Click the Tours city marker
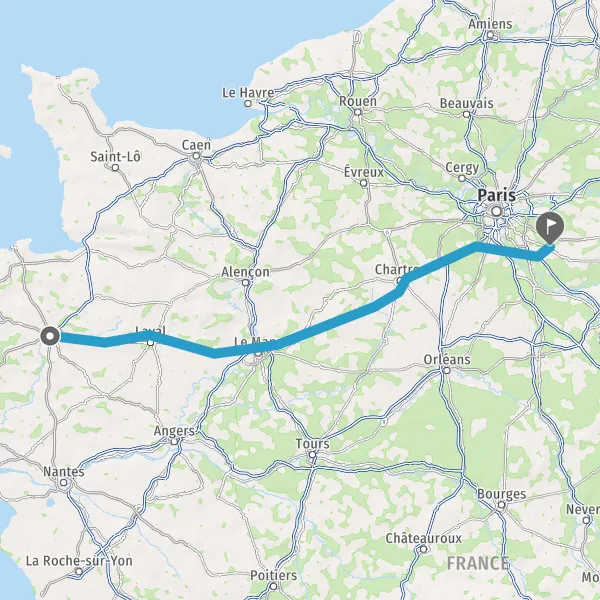This screenshot has height=600, width=600. [x=312, y=455]
